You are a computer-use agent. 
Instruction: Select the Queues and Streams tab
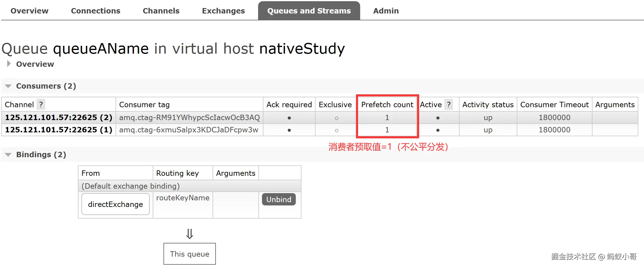pyautogui.click(x=309, y=11)
